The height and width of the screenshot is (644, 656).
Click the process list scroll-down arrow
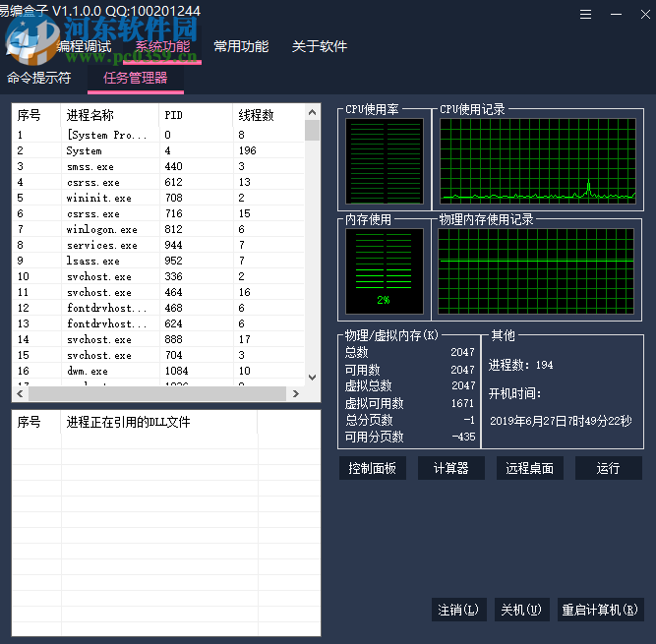coord(312,378)
